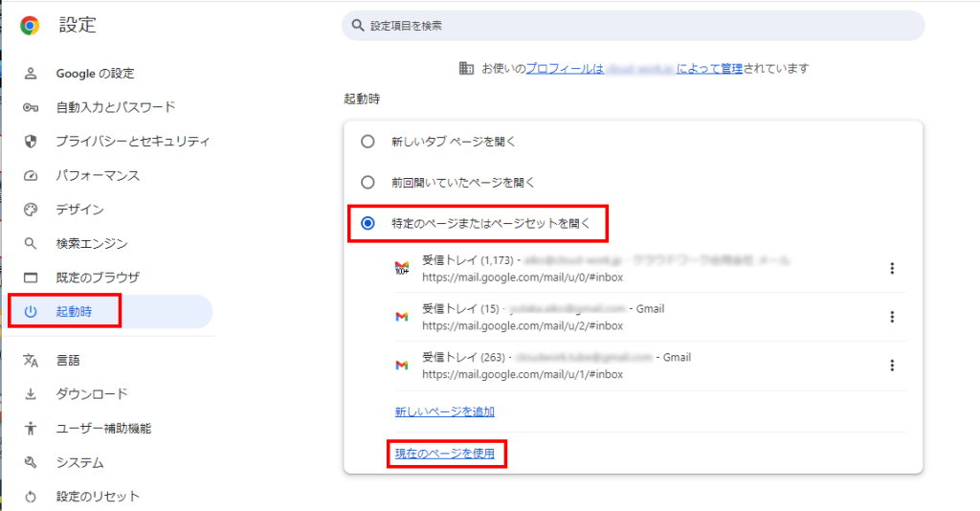Open the 起動時 settings section
The image size is (980, 511).
click(x=74, y=312)
